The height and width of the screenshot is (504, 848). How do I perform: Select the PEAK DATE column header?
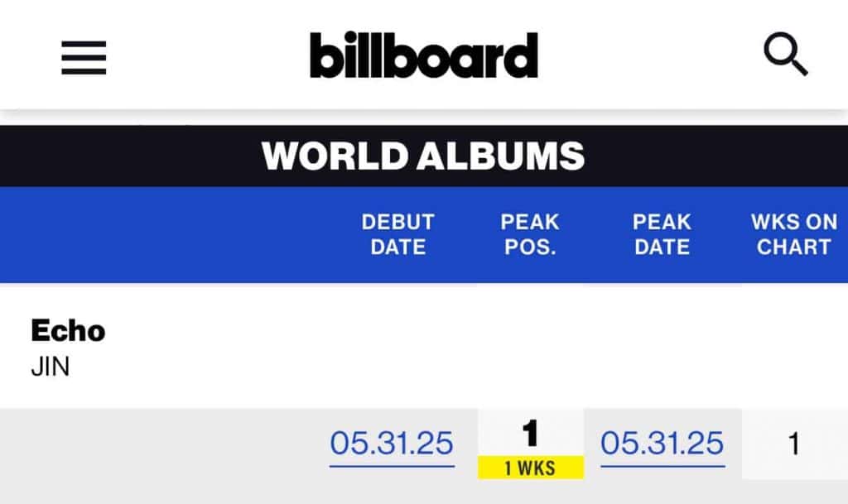tap(662, 234)
